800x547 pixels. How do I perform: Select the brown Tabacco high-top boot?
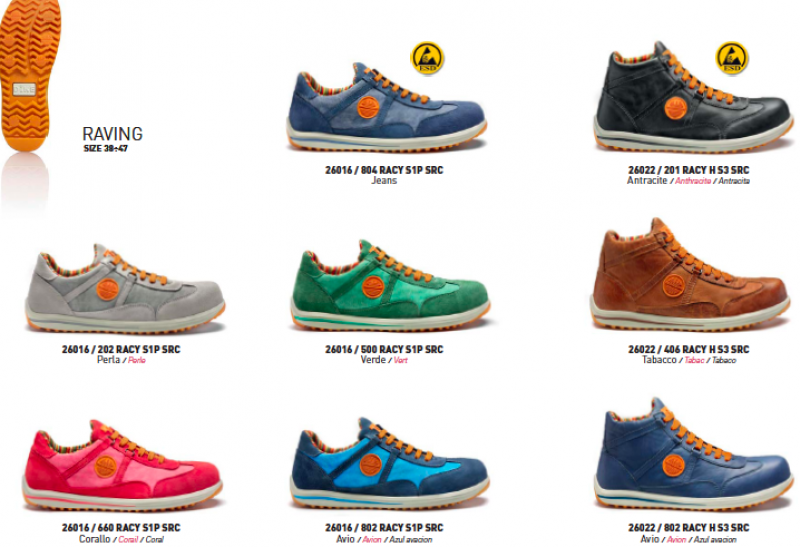click(690, 274)
